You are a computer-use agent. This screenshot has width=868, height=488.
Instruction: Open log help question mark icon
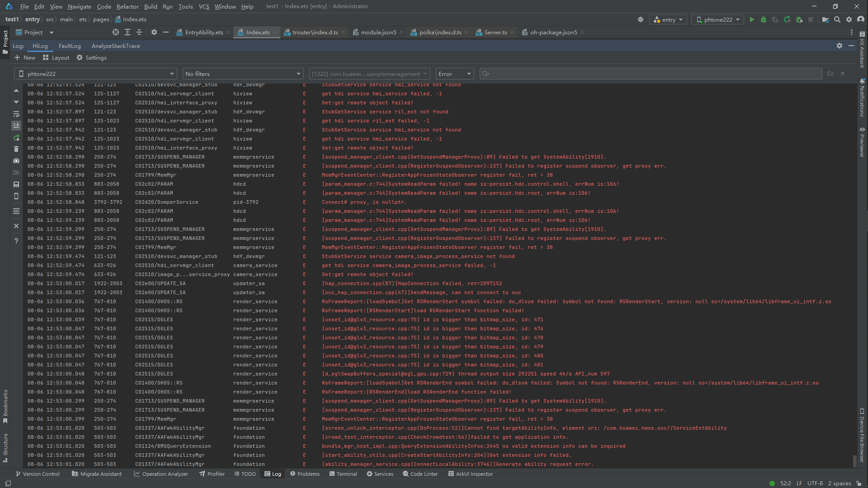tap(16, 241)
